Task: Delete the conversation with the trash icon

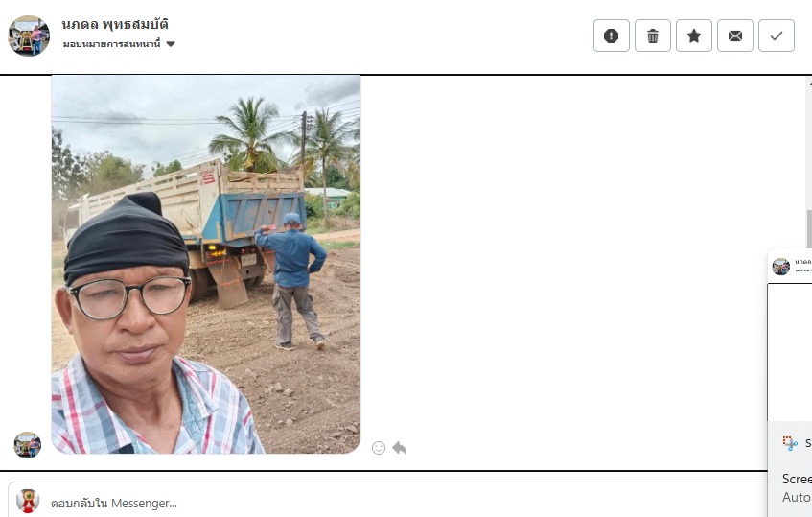Action: coord(653,35)
